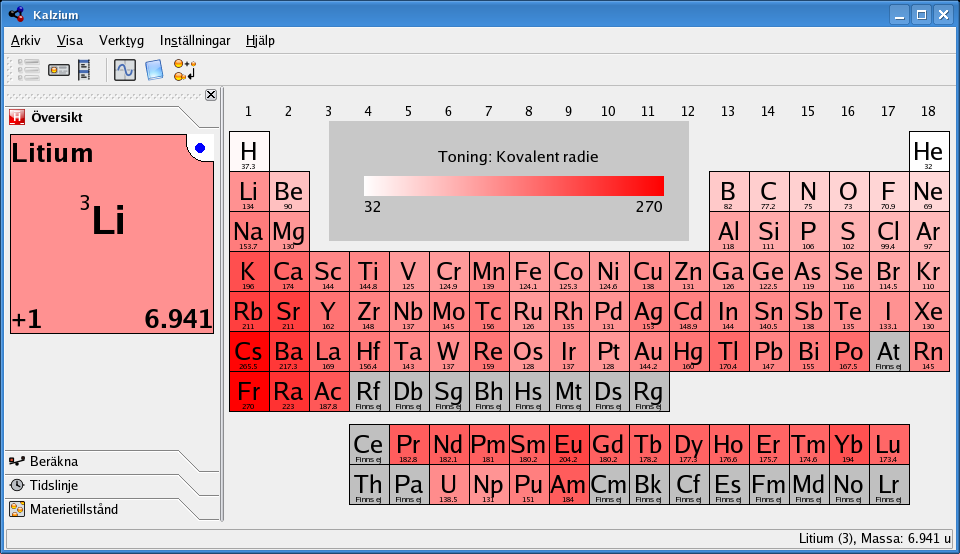Click the clock icon beside Tidslinje
Viewport: 960px width, 554px height.
point(17,485)
